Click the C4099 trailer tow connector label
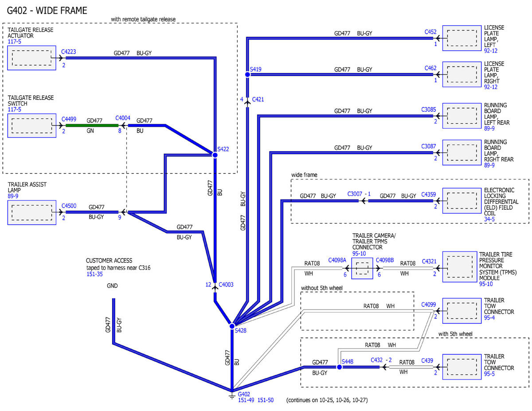The height and width of the screenshot is (411, 532). click(429, 305)
